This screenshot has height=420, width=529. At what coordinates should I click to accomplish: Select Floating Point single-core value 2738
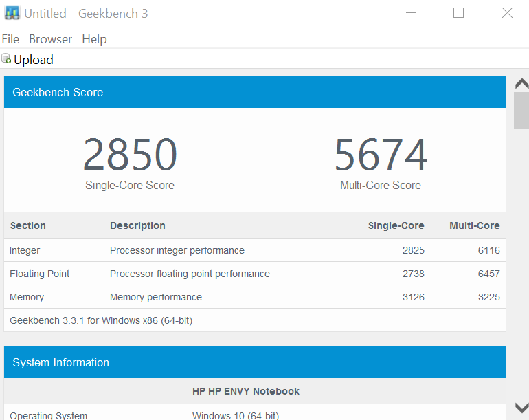coord(414,274)
